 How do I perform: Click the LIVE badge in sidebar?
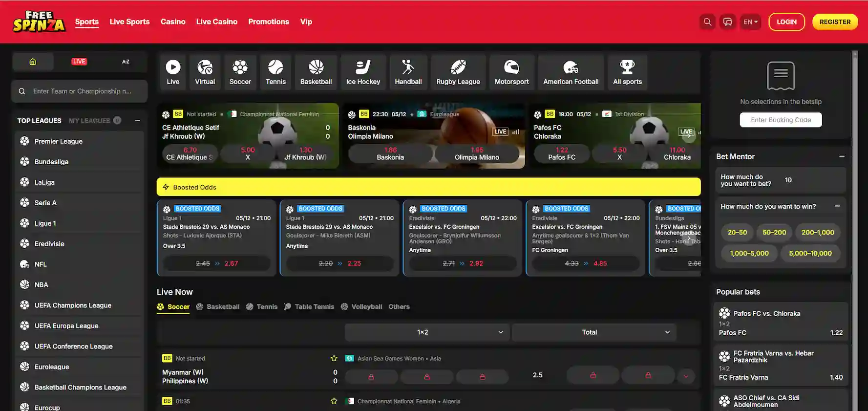click(79, 62)
